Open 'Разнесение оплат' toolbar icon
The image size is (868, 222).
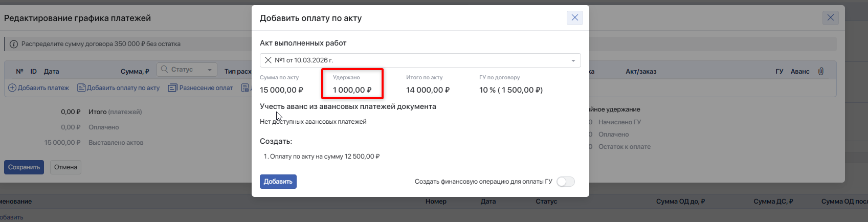coord(172,88)
